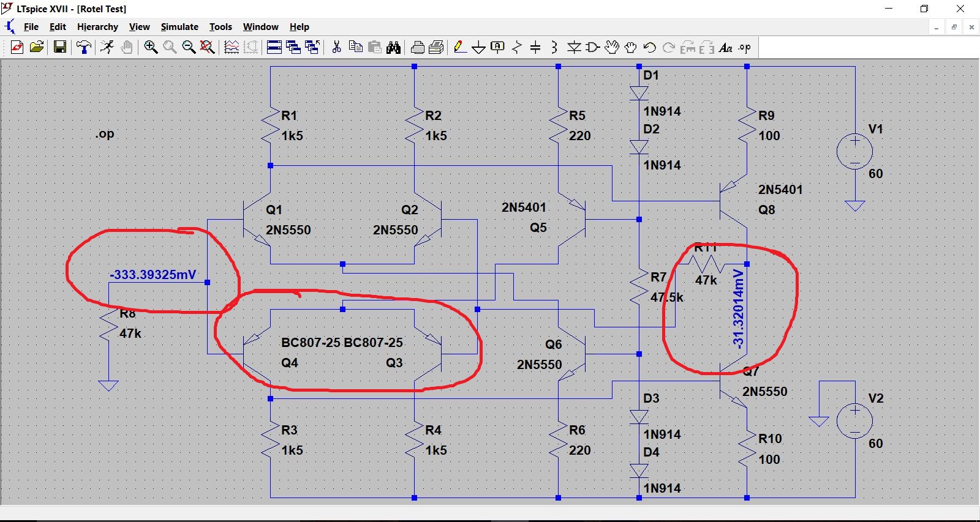Open the File menu
This screenshot has height=522, width=980.
tap(31, 27)
